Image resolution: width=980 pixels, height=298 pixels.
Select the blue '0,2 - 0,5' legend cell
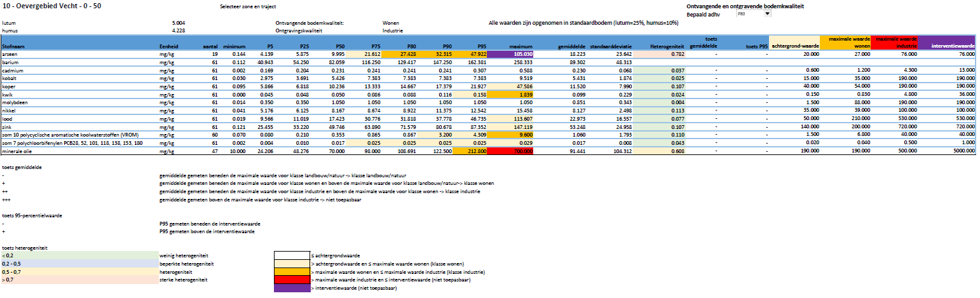[79, 263]
